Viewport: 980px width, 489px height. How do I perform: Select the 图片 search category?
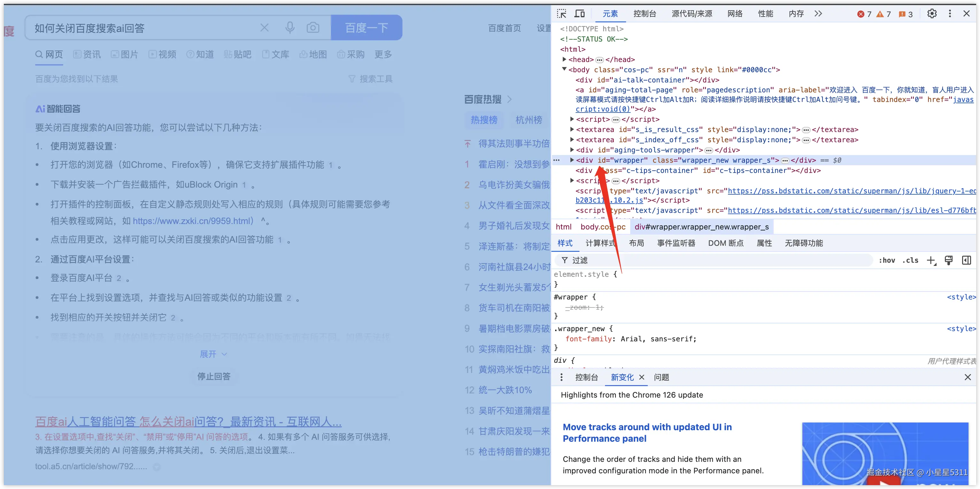pyautogui.click(x=124, y=54)
